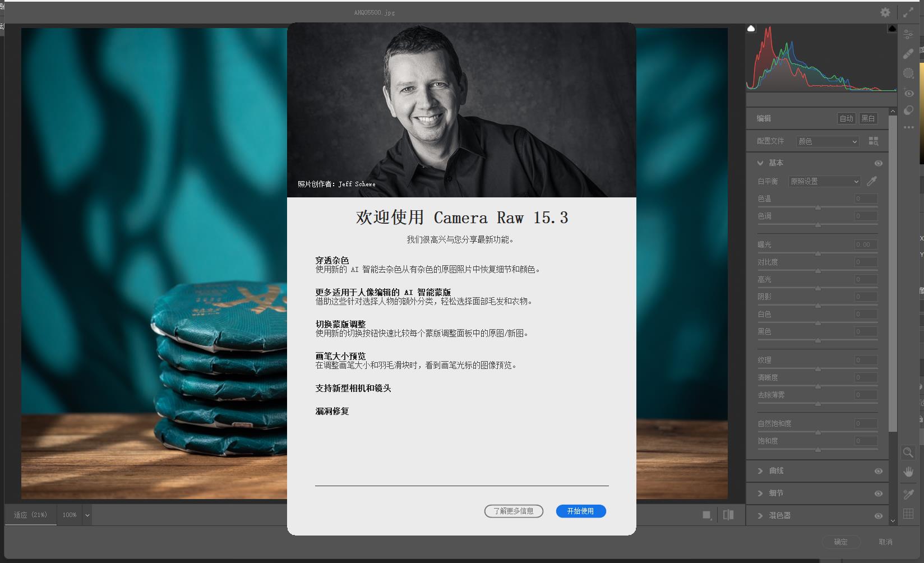This screenshot has height=563, width=924.
Task: Select the Hand pan tool
Action: [908, 472]
